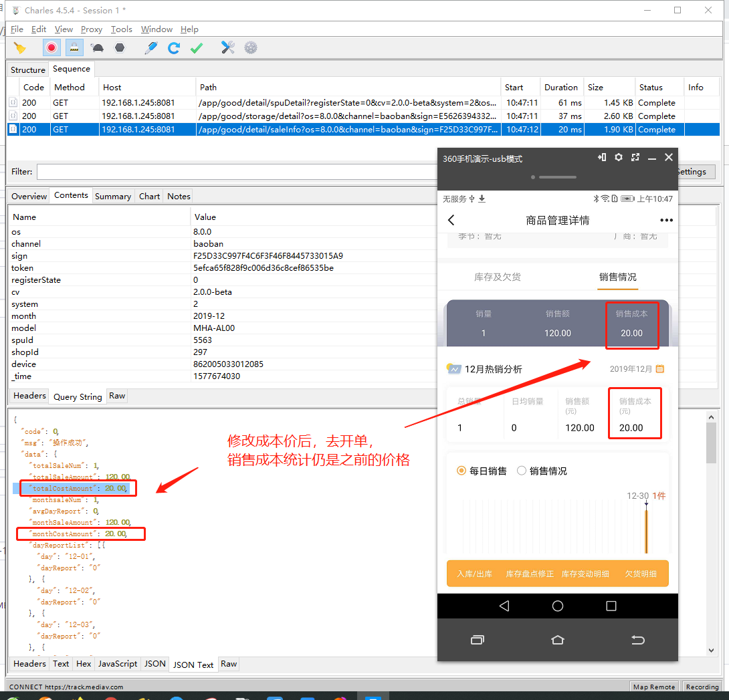Click the token value in query parameters

(264, 267)
